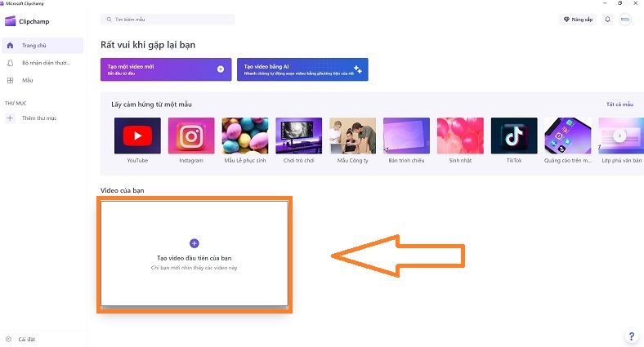Click the search magnifier icon

(109, 19)
